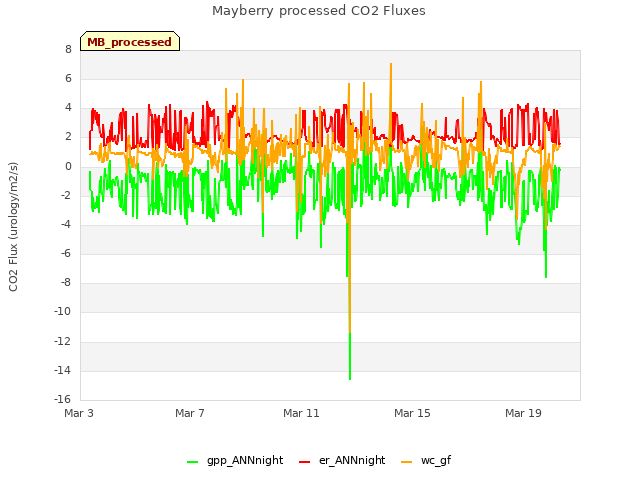Click the green gpp_ANNnight legend swatch
Screen dimensions: 640x480
tap(192, 462)
